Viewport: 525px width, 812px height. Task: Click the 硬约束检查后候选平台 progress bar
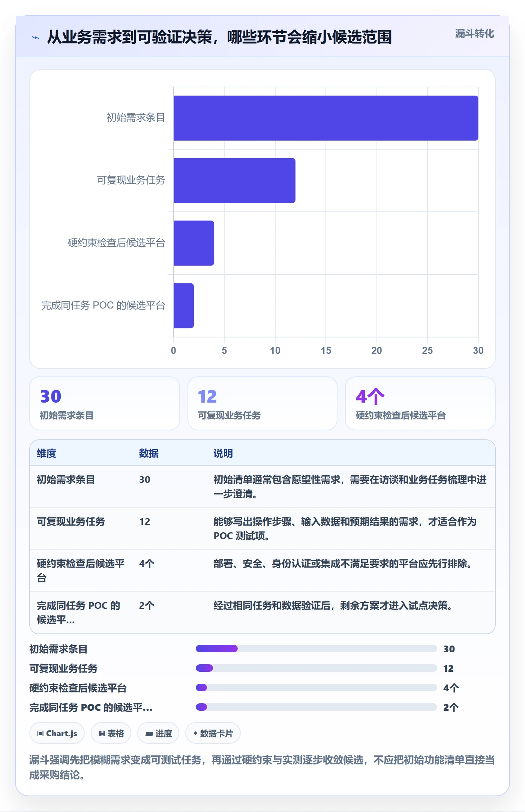(316, 688)
